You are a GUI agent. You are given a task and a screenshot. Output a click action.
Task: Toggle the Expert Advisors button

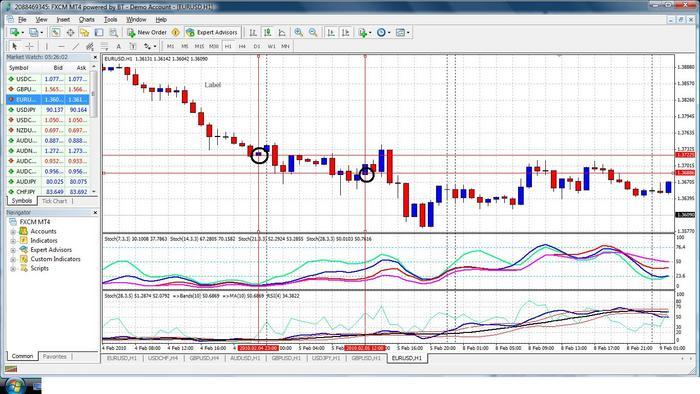212,32
